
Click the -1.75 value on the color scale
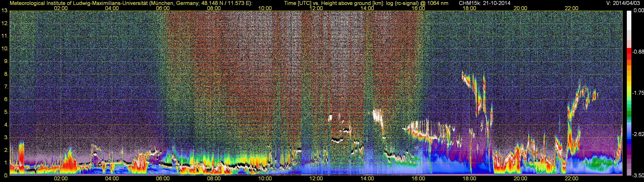click(638, 93)
